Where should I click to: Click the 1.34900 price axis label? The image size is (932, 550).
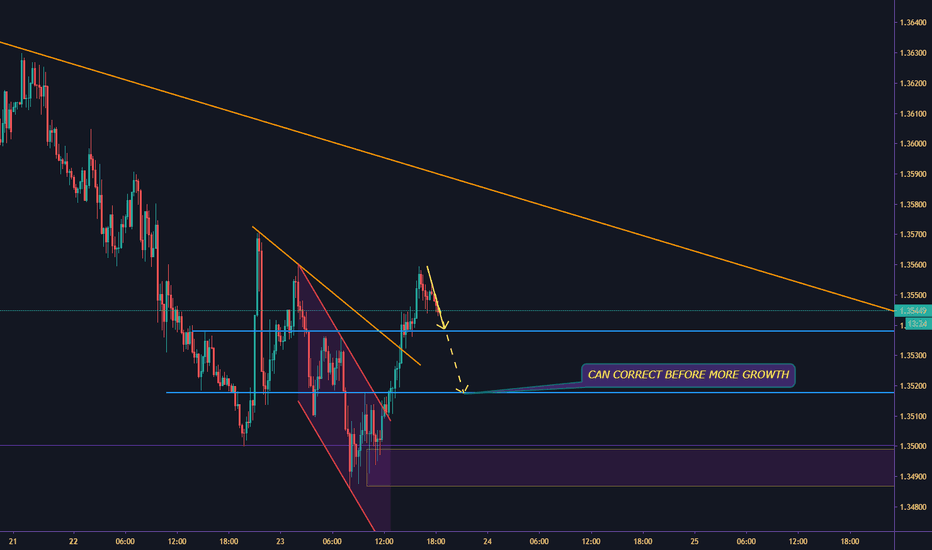point(913,476)
